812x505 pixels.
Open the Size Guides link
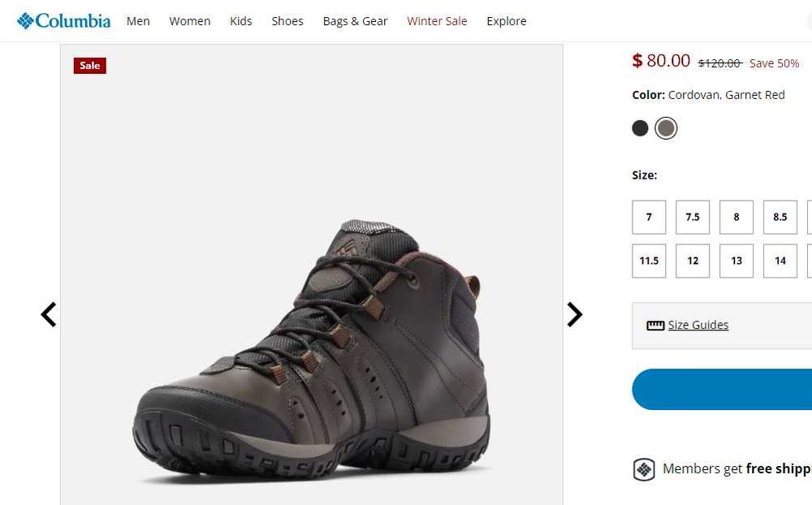click(698, 326)
